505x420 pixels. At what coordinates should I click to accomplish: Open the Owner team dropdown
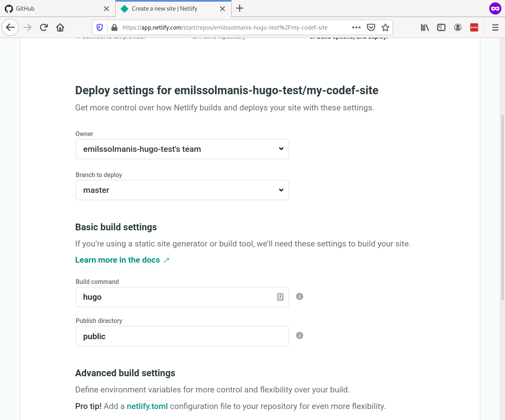[182, 149]
